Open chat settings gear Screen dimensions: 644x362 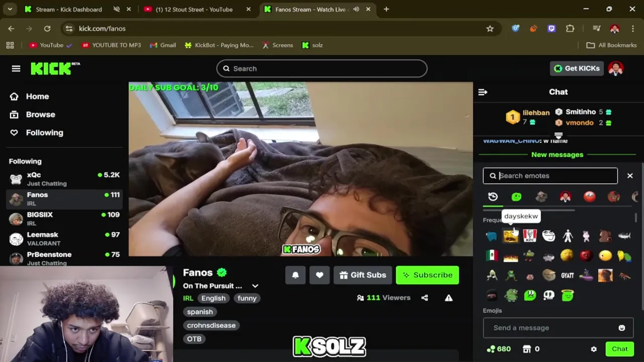click(x=594, y=349)
